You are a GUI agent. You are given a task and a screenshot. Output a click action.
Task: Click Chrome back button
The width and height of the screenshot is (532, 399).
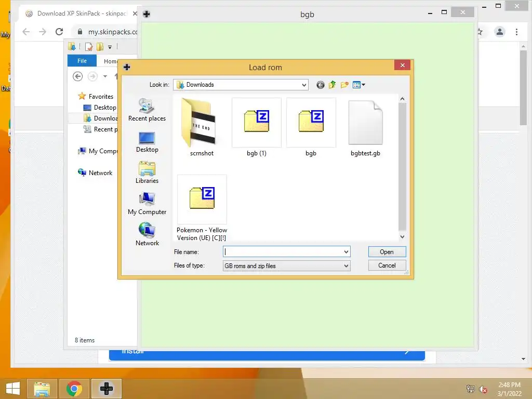tap(26, 32)
